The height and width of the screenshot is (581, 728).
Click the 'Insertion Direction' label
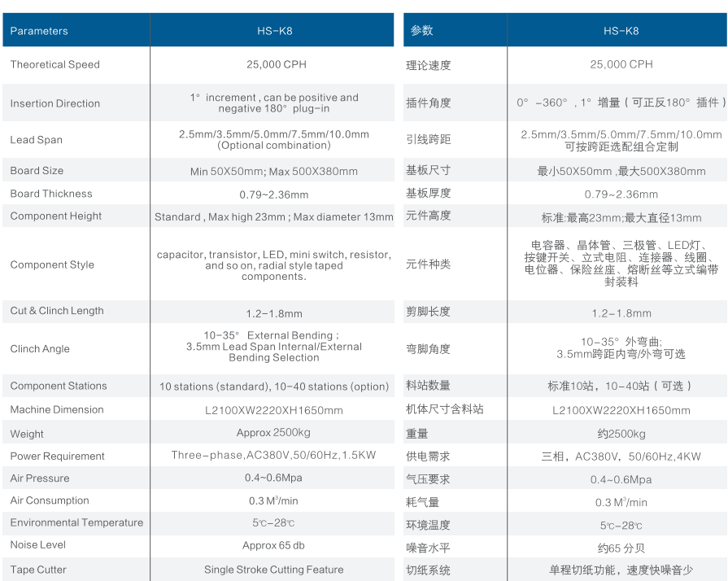[x=54, y=103]
